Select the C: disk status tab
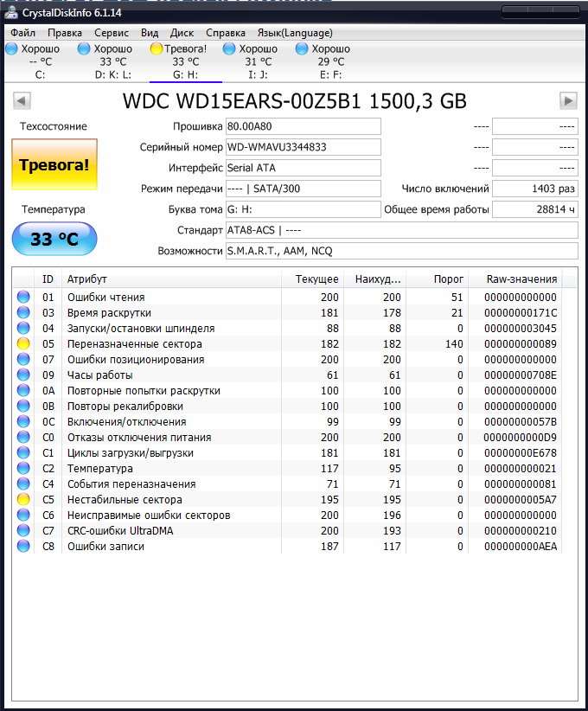This screenshot has height=711, width=588. (40, 61)
